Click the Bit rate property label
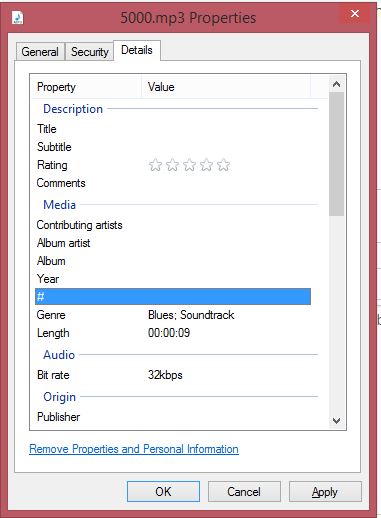This screenshot has height=518, width=381. [53, 375]
